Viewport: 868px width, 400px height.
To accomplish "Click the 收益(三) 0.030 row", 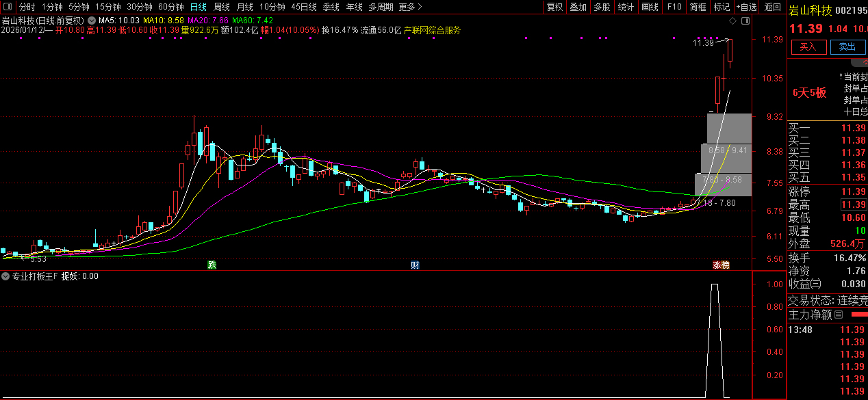I will [x=828, y=284].
